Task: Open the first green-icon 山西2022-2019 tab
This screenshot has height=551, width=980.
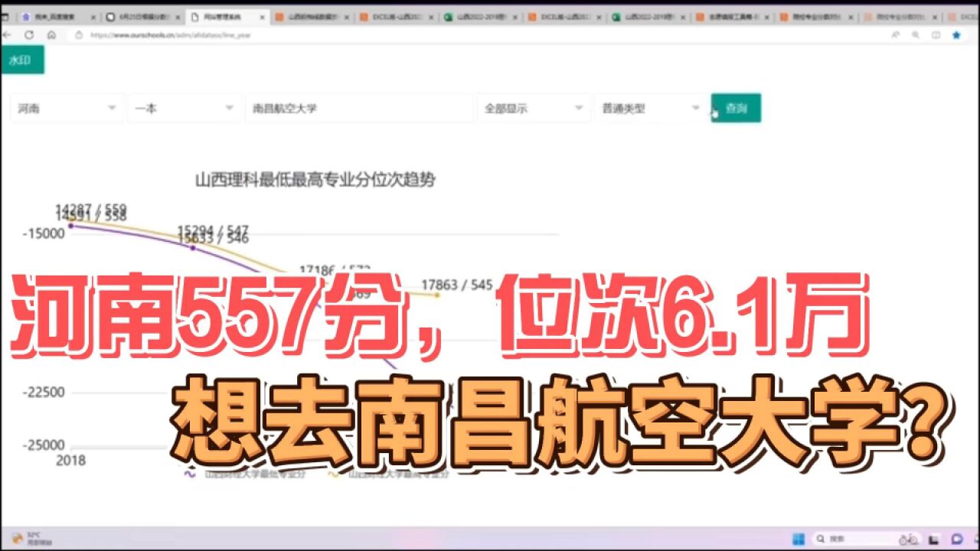Action: pos(481,16)
